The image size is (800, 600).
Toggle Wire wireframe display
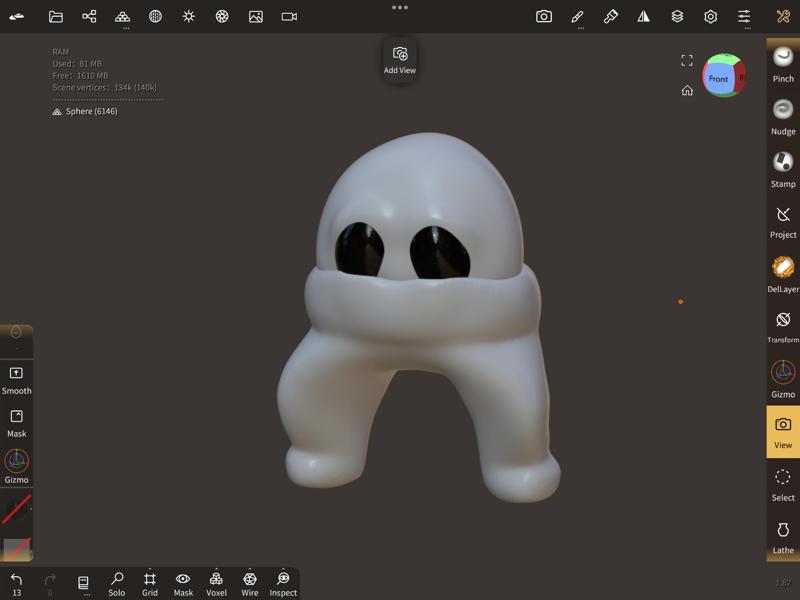coord(250,583)
